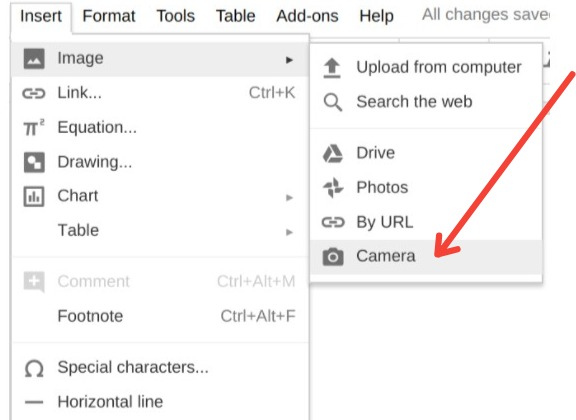Click the chain link icon beside By URL
Image resolution: width=576 pixels, height=420 pixels.
333,222
